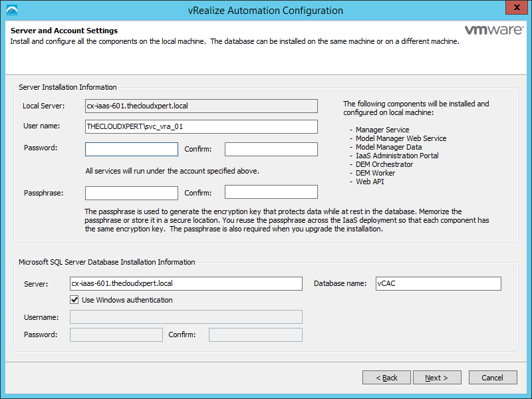Viewport: 532px width, 399px height.
Task: Click the Next button
Action: click(436, 378)
